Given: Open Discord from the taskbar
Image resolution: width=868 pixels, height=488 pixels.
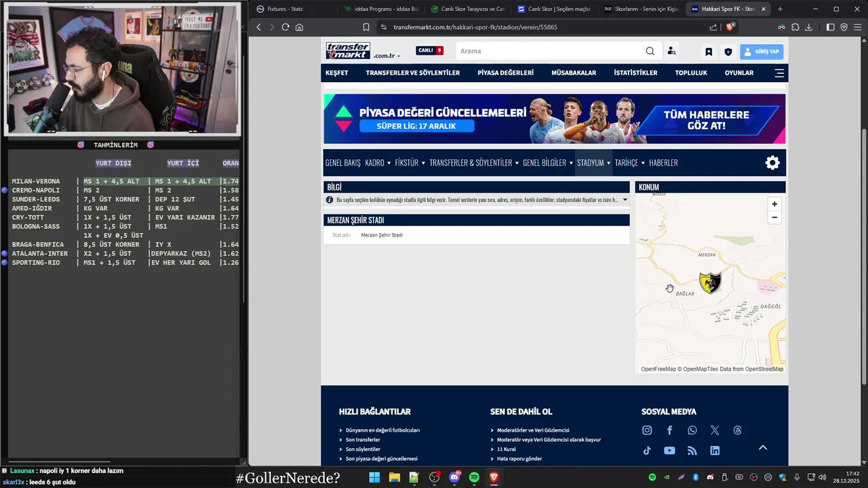Looking at the screenshot, I should click(454, 477).
